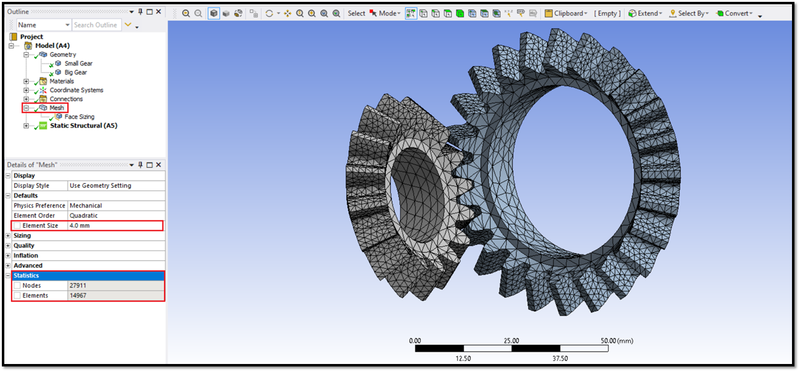800x372 pixels.
Task: Click the Search Outline field
Action: (96, 25)
